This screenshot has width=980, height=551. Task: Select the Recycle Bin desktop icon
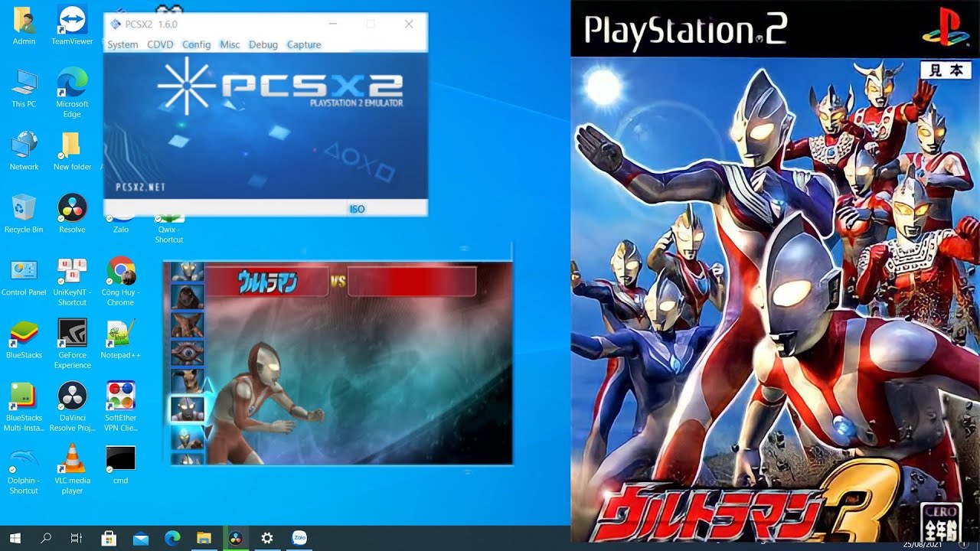coord(24,214)
